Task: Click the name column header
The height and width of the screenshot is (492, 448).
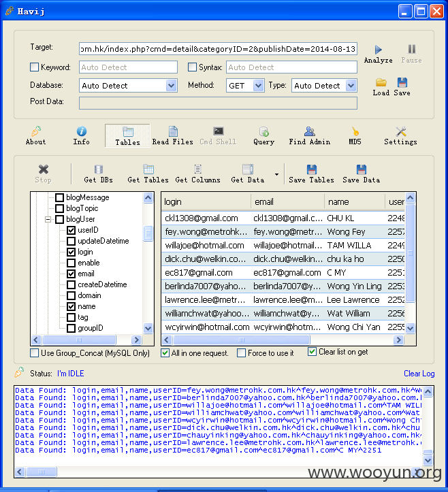Action: 355,201
